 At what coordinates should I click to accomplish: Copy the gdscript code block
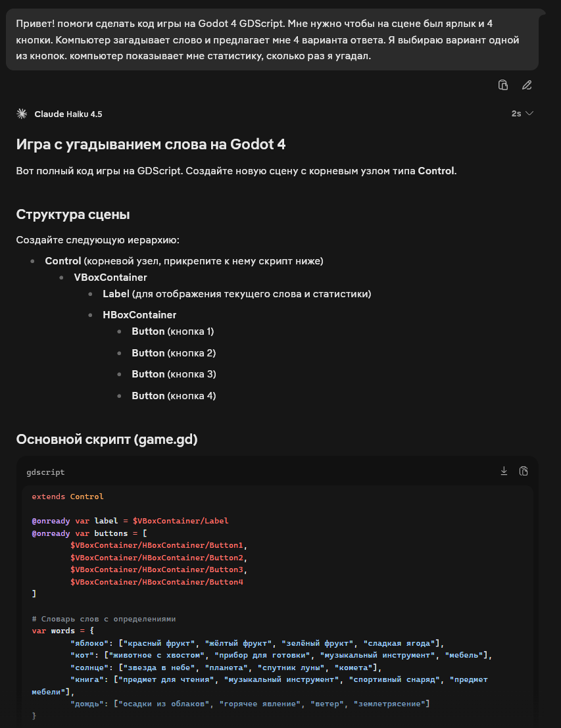pos(524,472)
